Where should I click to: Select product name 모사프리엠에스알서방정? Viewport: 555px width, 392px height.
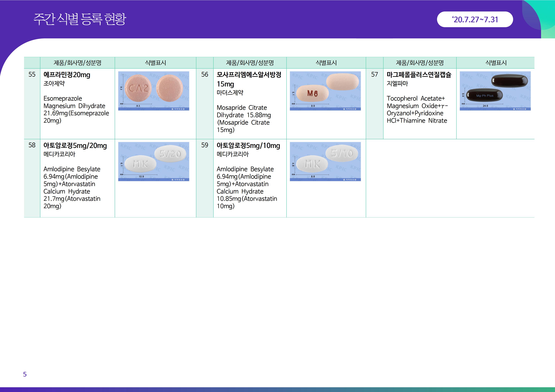(x=249, y=75)
